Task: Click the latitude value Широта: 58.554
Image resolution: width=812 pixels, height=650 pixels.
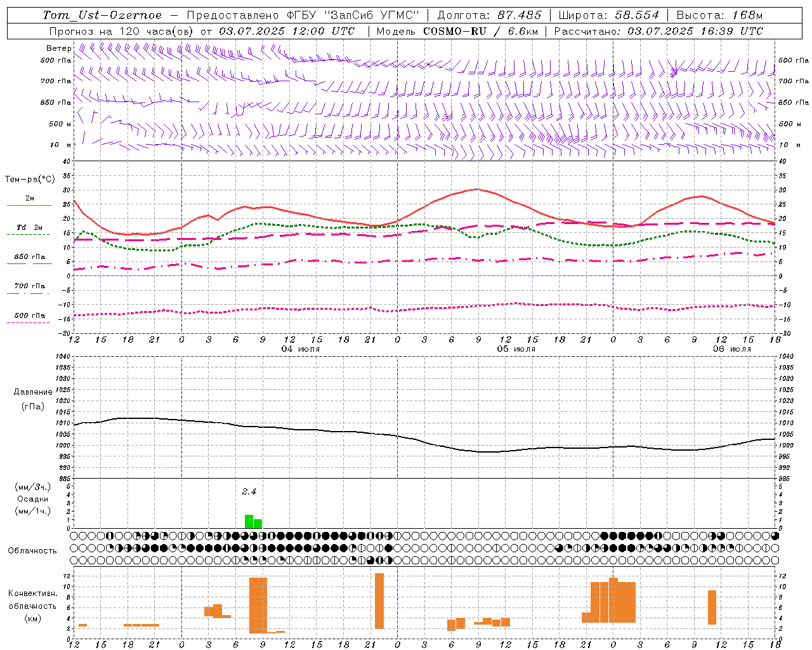Action: click(608, 15)
